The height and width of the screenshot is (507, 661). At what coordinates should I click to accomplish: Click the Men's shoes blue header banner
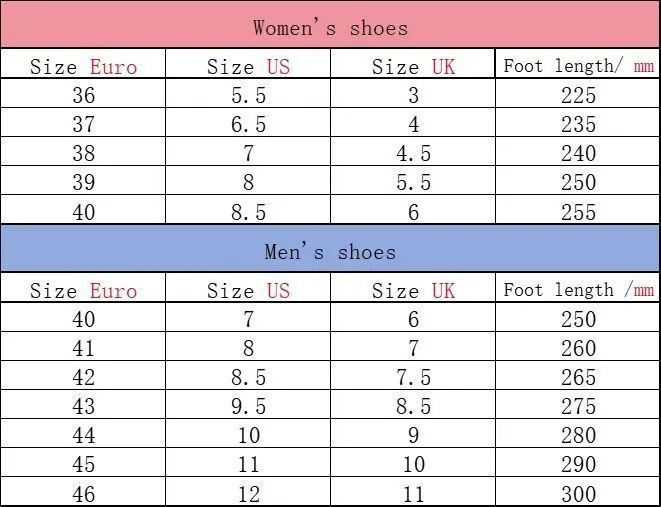tap(330, 248)
